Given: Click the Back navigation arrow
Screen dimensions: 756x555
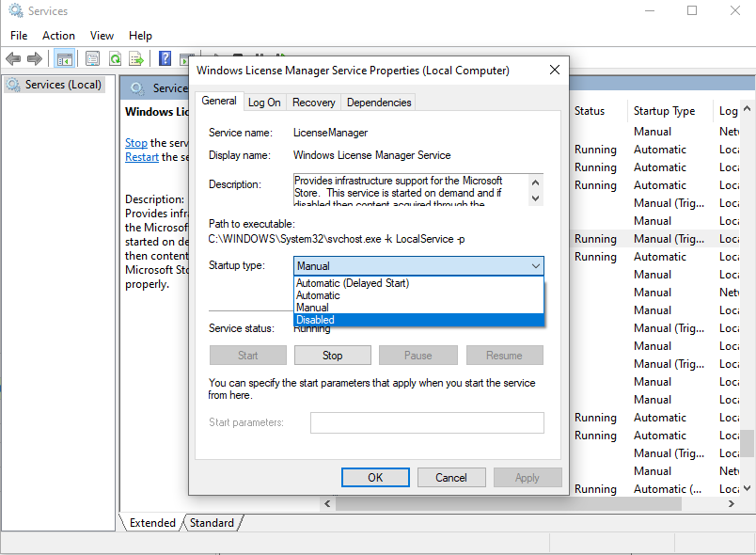Looking at the screenshot, I should (12, 58).
